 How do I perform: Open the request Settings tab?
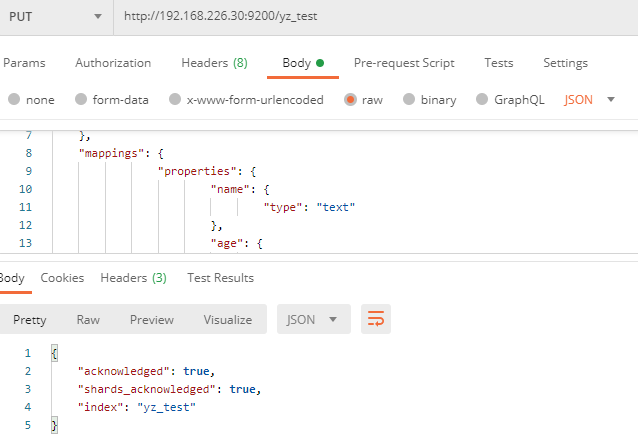point(565,63)
